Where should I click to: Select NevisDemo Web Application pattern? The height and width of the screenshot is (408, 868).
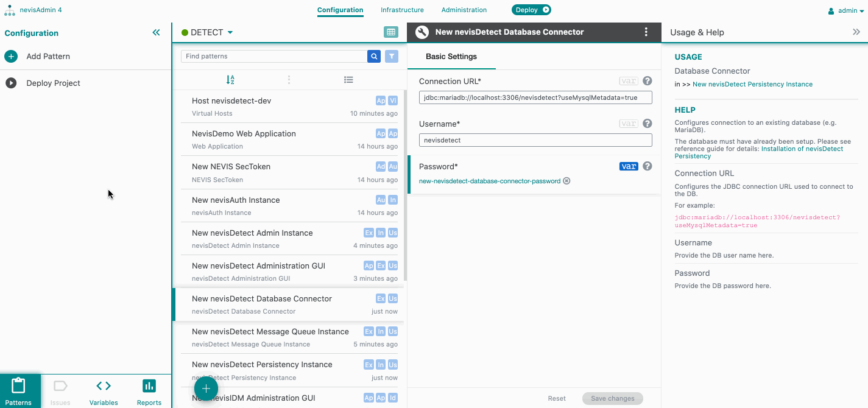[x=289, y=139]
